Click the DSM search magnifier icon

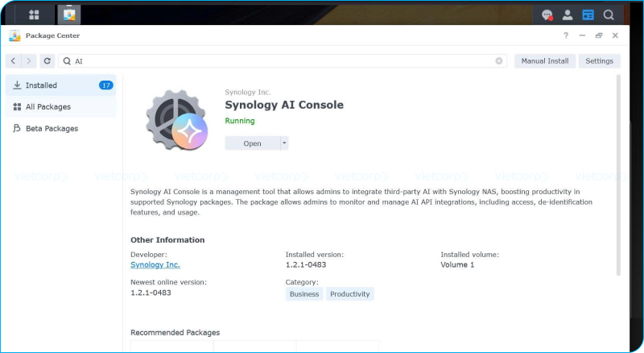[x=609, y=15]
